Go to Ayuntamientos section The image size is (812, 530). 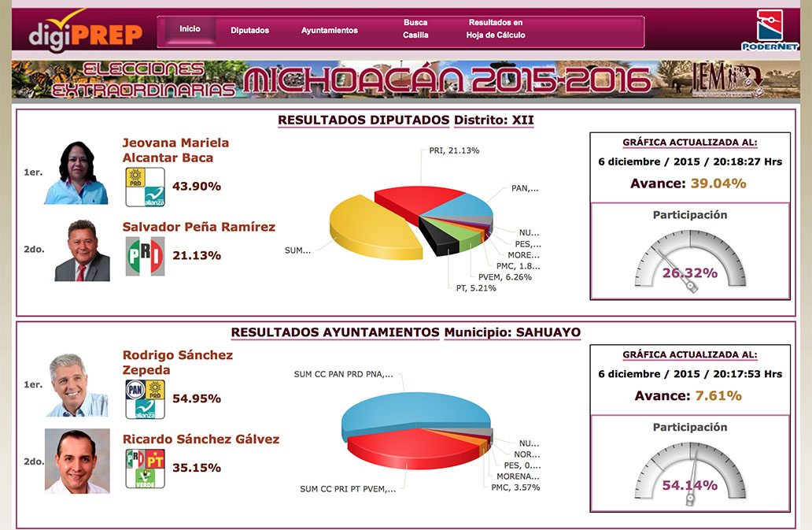tap(329, 31)
